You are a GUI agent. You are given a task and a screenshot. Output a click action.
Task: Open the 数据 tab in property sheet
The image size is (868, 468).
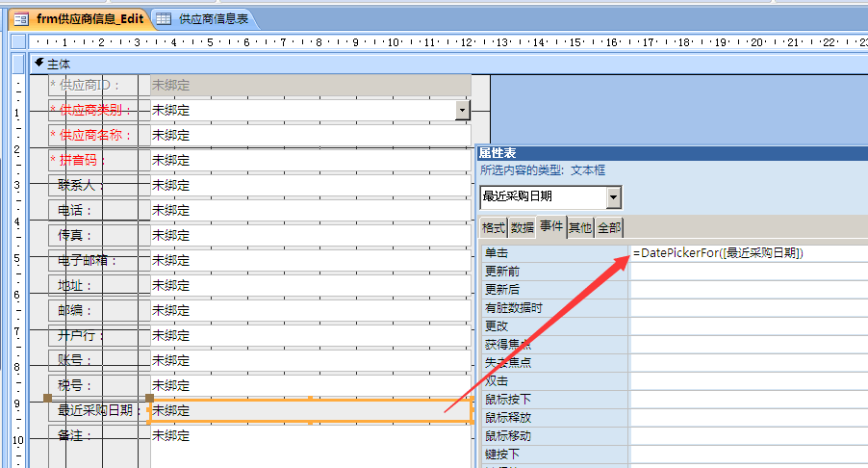(x=522, y=227)
